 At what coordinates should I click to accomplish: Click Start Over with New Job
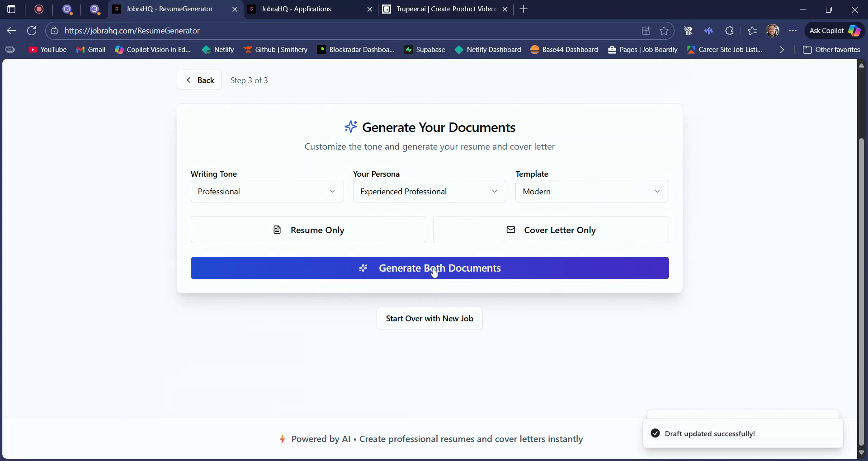click(x=429, y=318)
